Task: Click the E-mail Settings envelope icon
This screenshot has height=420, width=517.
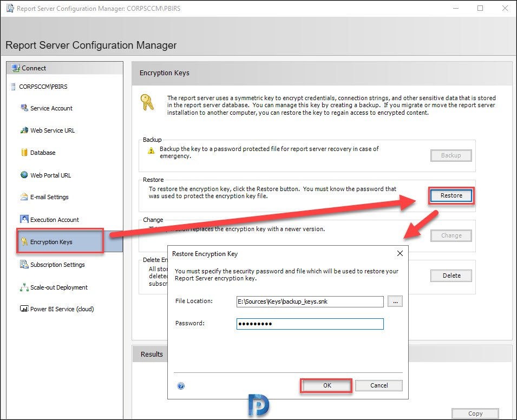Action: (x=24, y=197)
